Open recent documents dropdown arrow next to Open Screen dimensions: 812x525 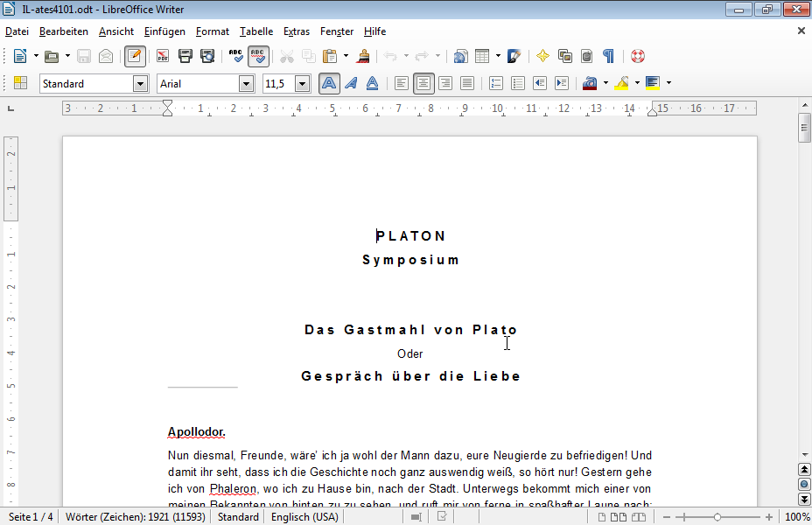coord(67,56)
